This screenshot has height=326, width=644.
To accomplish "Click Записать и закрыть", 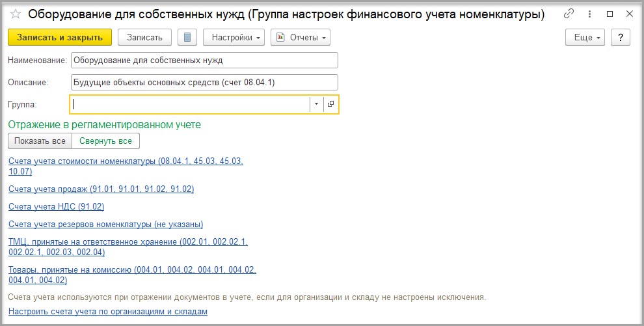I will pyautogui.click(x=60, y=37).
